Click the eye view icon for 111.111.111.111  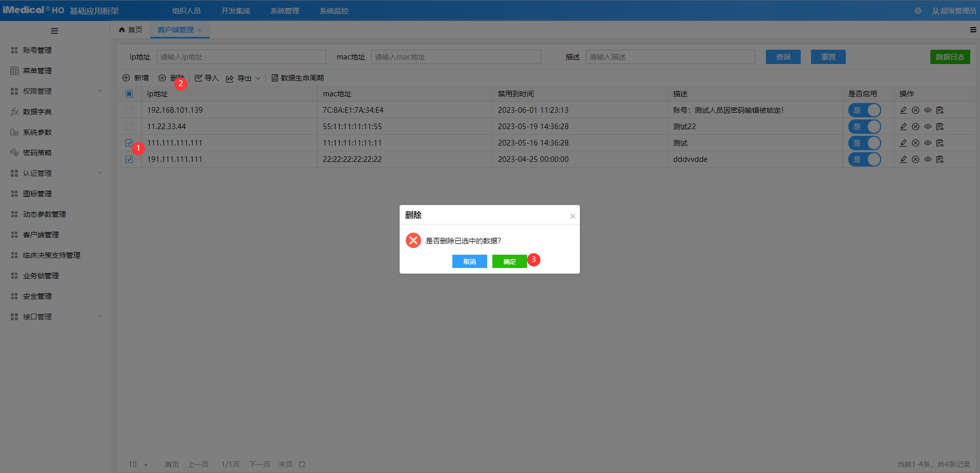coord(928,143)
